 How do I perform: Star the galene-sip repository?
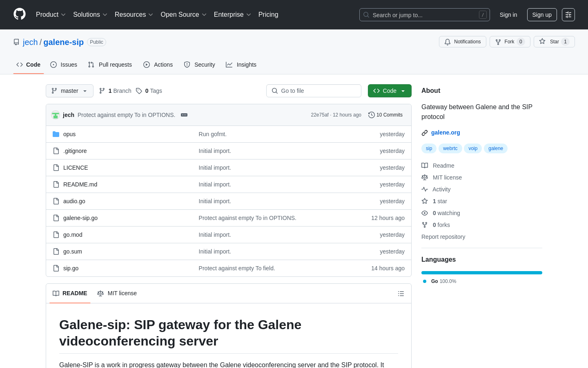point(554,42)
